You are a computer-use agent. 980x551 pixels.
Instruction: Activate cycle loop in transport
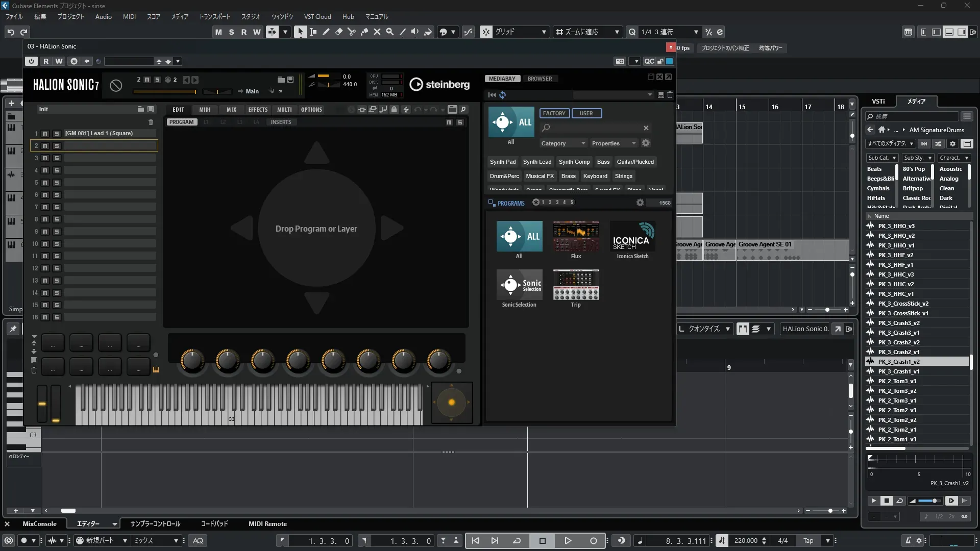[517, 541]
